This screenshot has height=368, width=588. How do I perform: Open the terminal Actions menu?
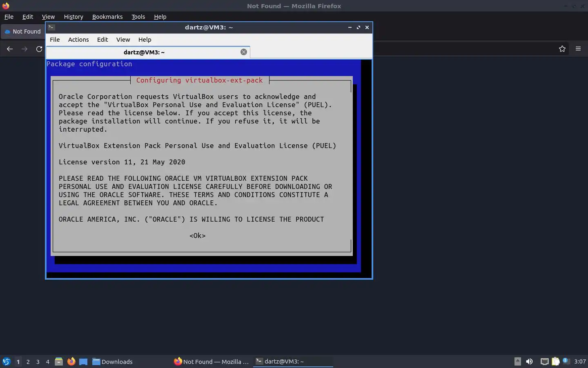[x=78, y=40]
